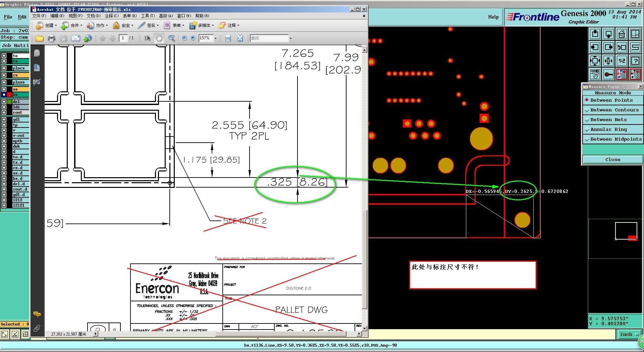Fit page width in Acrobat
The image size is (644, 352).
pos(228,38)
